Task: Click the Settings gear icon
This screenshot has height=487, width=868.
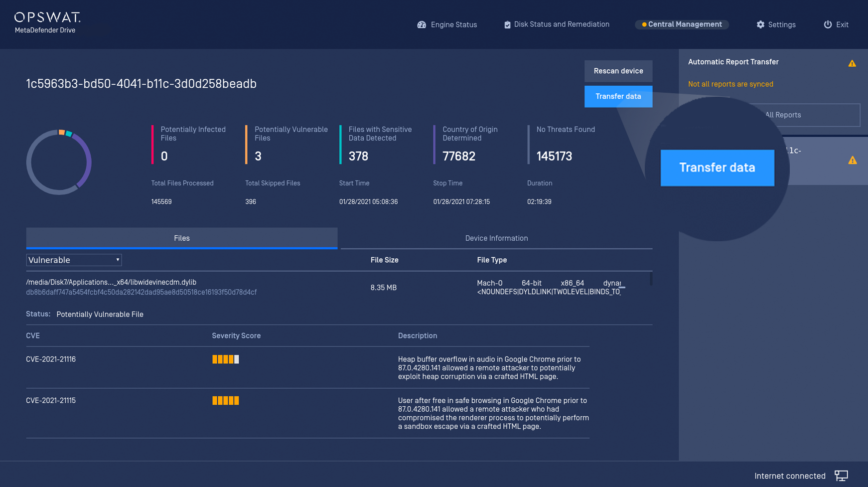Action: coord(760,24)
